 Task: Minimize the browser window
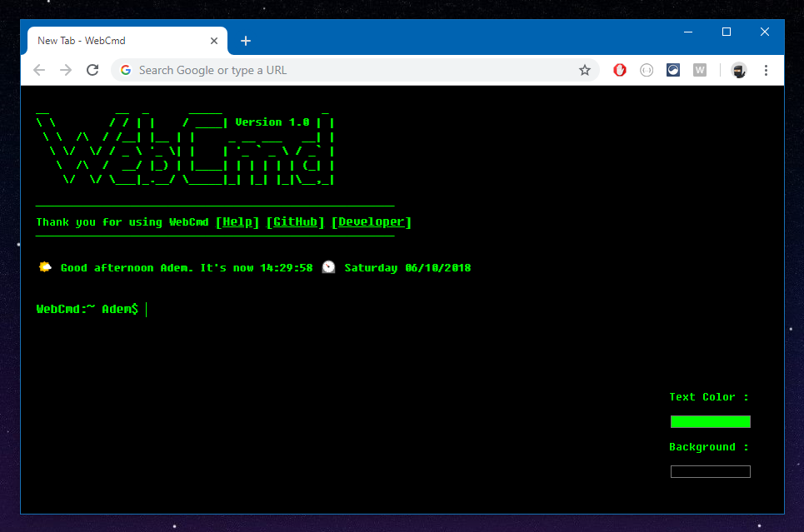[688, 32]
